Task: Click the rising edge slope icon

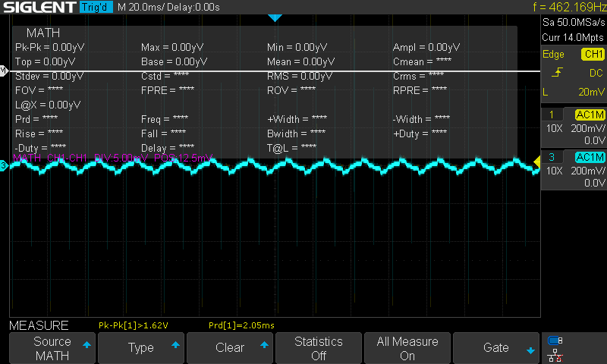Action: click(557, 72)
